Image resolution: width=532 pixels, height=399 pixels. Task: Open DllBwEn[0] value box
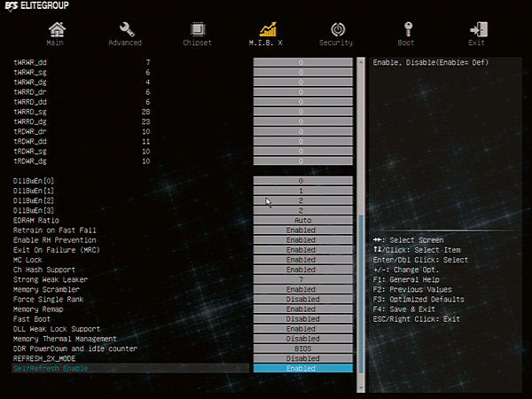coord(303,181)
